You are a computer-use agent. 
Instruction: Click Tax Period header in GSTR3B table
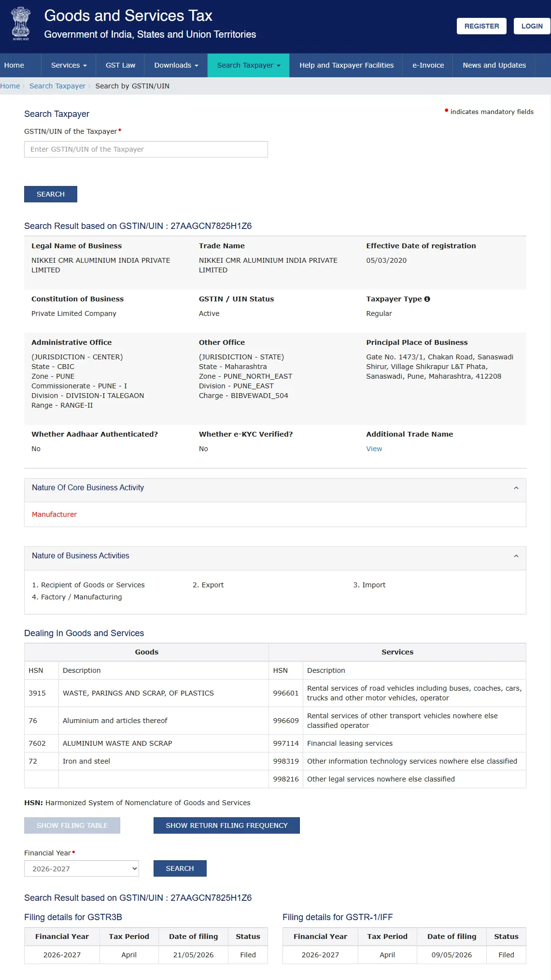coord(129,937)
